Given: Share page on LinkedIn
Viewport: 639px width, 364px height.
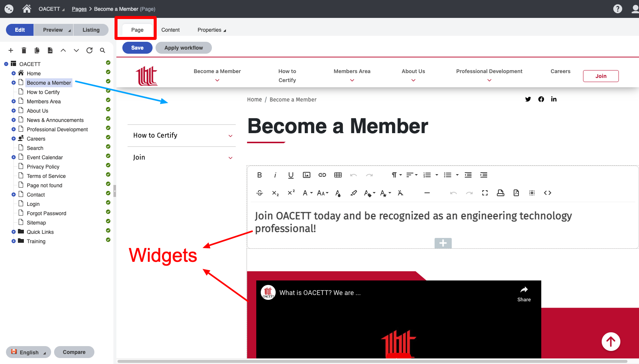Looking at the screenshot, I should [x=554, y=99].
